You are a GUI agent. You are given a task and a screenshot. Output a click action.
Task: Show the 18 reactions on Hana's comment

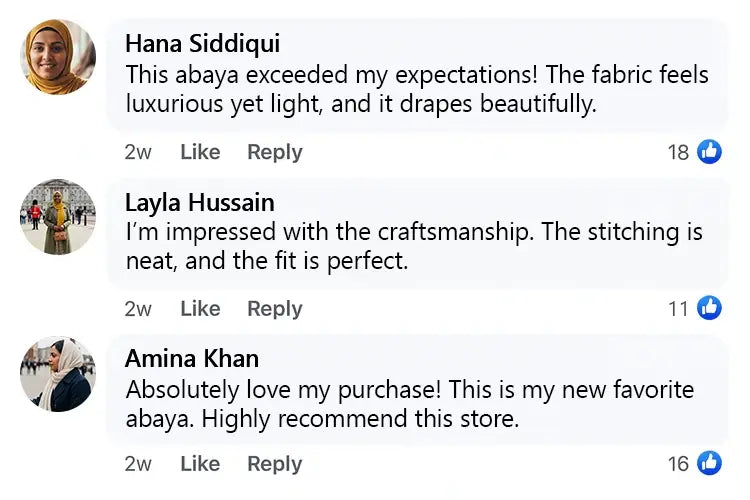[x=679, y=152]
